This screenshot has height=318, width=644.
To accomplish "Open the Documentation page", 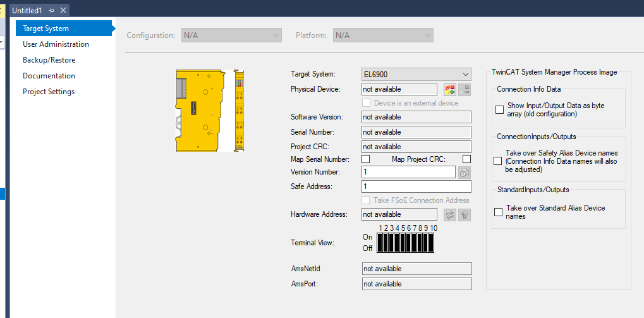I will pos(49,76).
